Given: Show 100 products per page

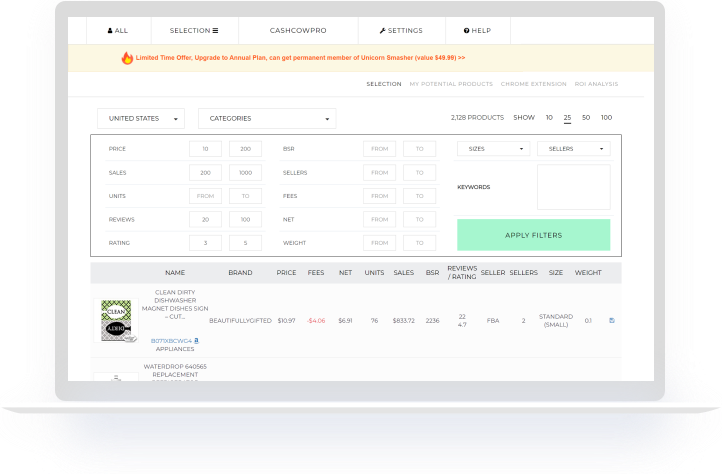Looking at the screenshot, I should pos(606,118).
